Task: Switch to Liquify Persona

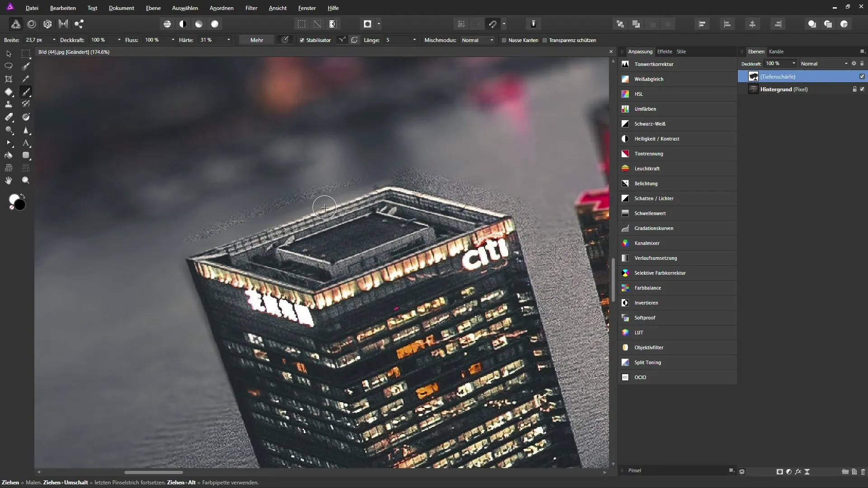Action: click(32, 24)
